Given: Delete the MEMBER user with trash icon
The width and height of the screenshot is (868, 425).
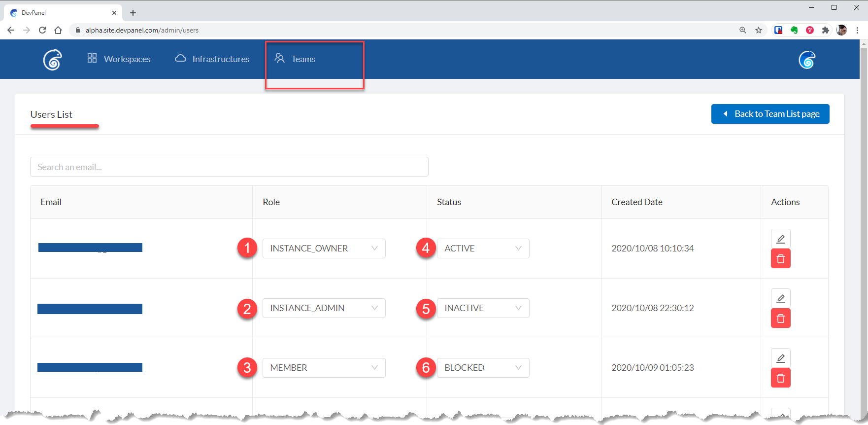Looking at the screenshot, I should point(780,378).
